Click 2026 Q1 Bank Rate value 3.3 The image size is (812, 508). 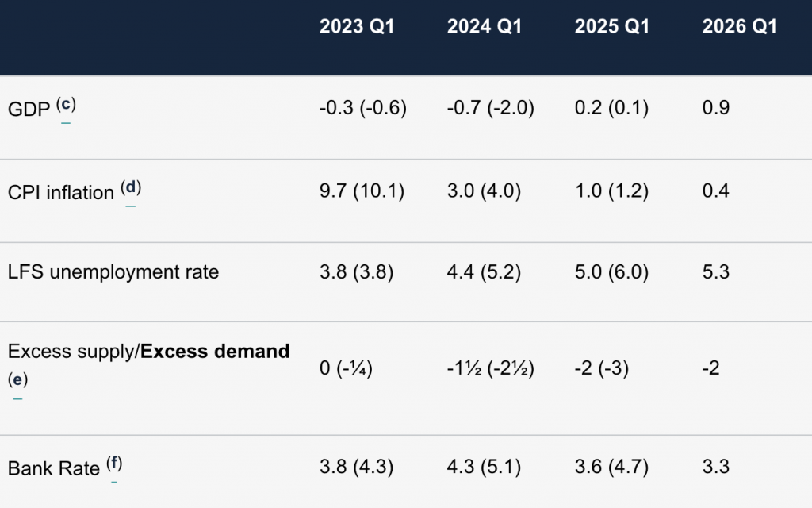click(x=716, y=467)
